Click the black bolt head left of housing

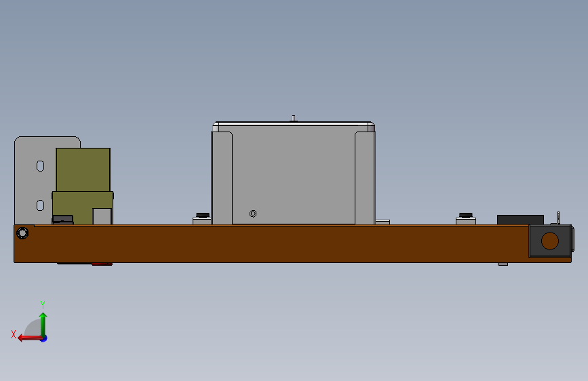[203, 215]
